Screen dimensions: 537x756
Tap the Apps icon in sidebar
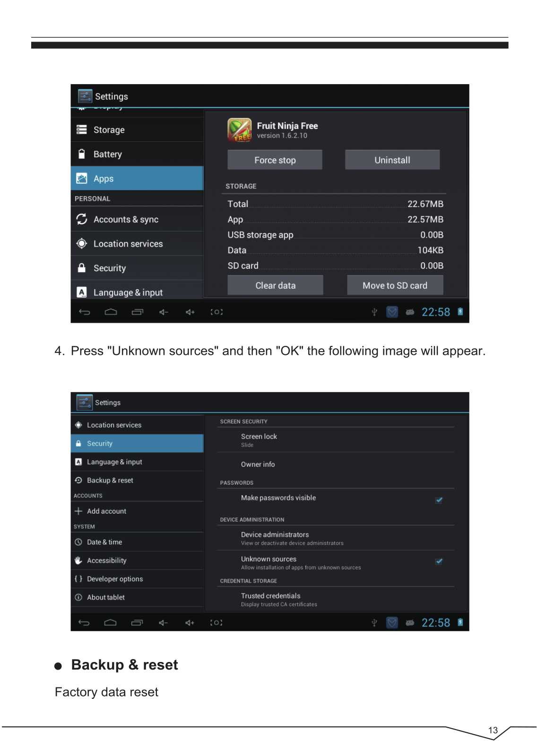[82, 178]
